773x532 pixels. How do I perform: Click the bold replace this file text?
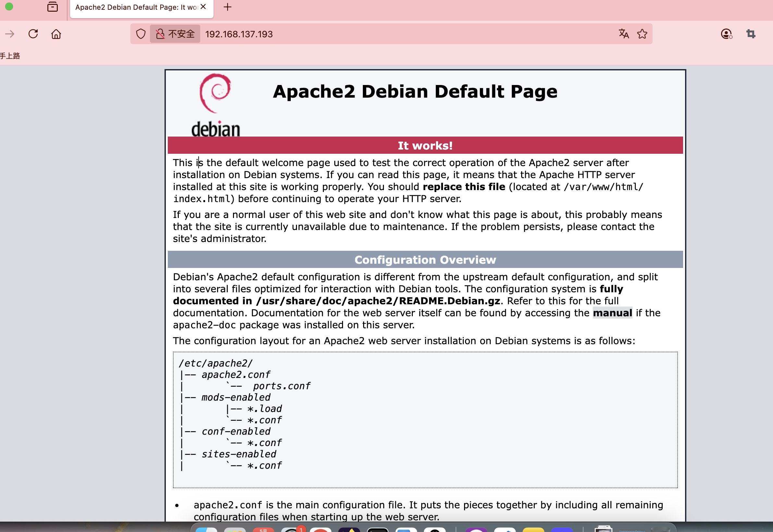[x=464, y=187]
